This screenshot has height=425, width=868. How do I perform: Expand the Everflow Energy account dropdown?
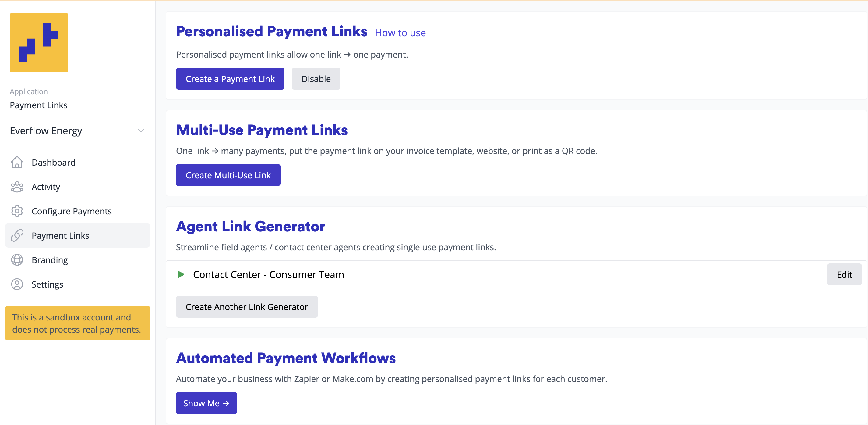coord(140,130)
